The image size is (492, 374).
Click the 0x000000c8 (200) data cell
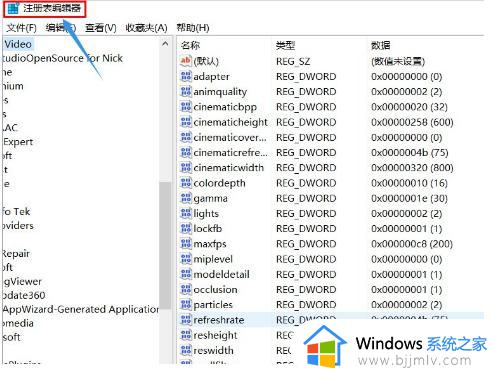(412, 244)
